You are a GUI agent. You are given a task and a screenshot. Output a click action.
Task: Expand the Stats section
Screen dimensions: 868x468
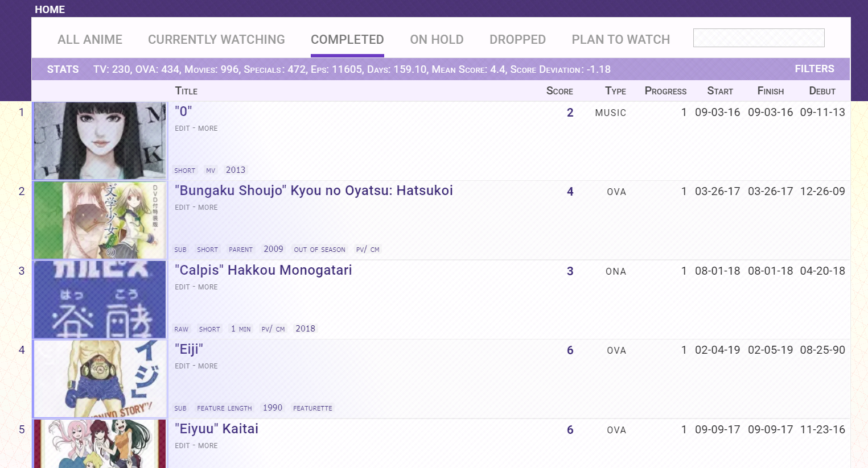coord(63,69)
